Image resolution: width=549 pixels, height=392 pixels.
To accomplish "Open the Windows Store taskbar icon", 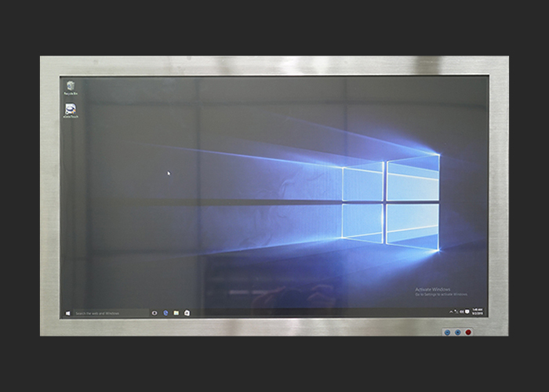I will 187,312.
